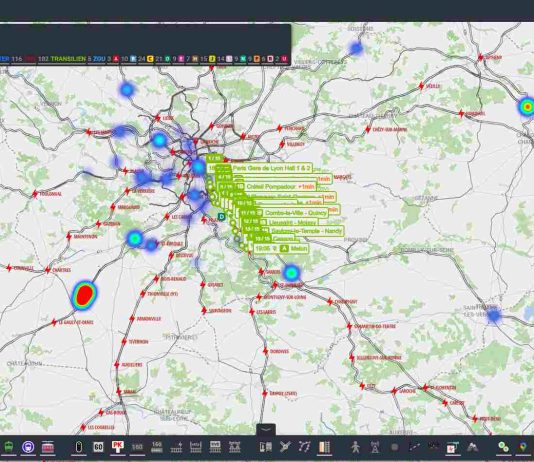Toggle the mountain terrain icon
534x462 pixels.
pos(473,447)
